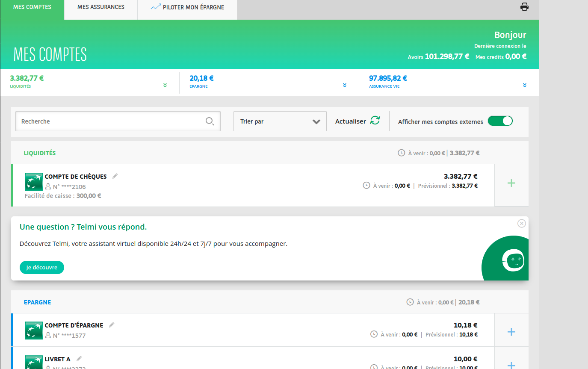Viewport: 588px width, 369px height.
Task: Click the BNP logo of Compte de chèques
Action: coord(34,182)
